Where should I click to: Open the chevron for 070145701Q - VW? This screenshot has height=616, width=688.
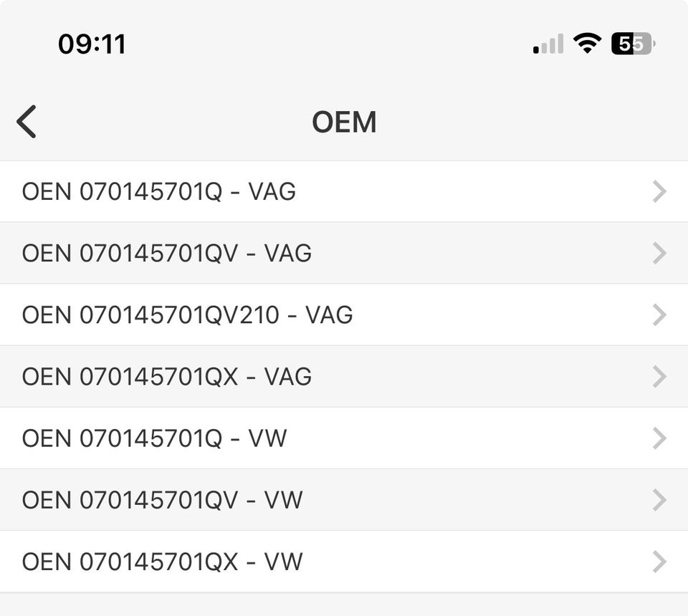click(x=659, y=438)
